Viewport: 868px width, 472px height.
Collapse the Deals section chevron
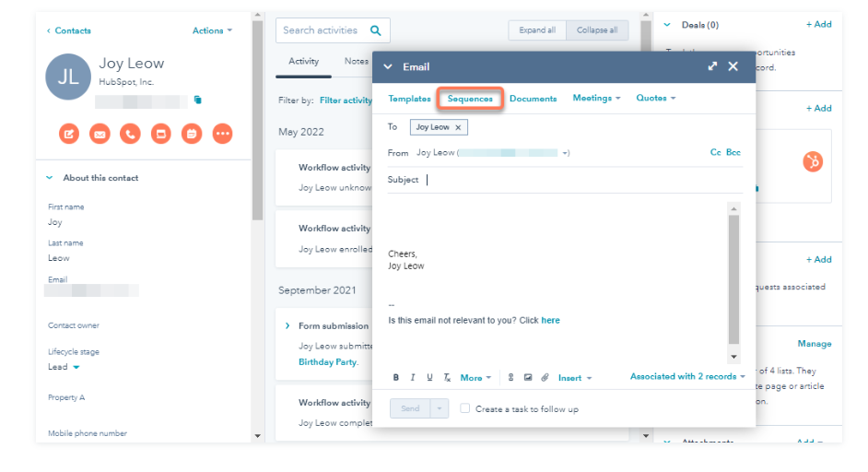pyautogui.click(x=667, y=25)
